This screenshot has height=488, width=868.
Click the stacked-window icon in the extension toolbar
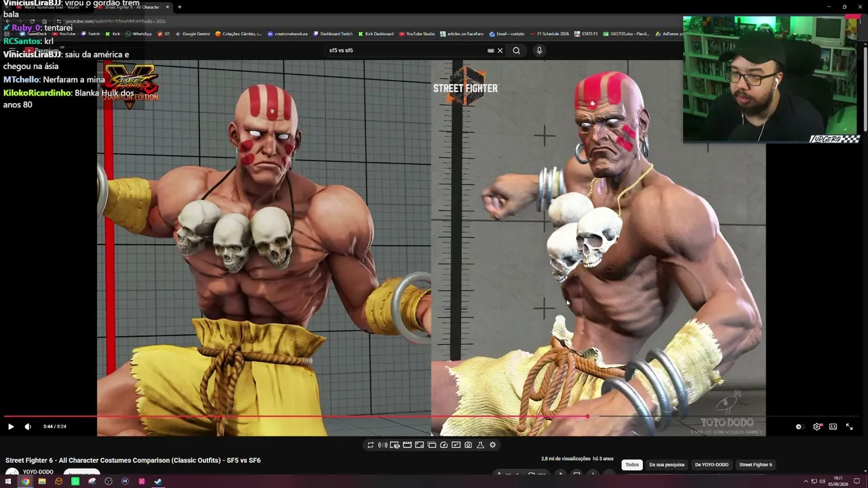431,445
